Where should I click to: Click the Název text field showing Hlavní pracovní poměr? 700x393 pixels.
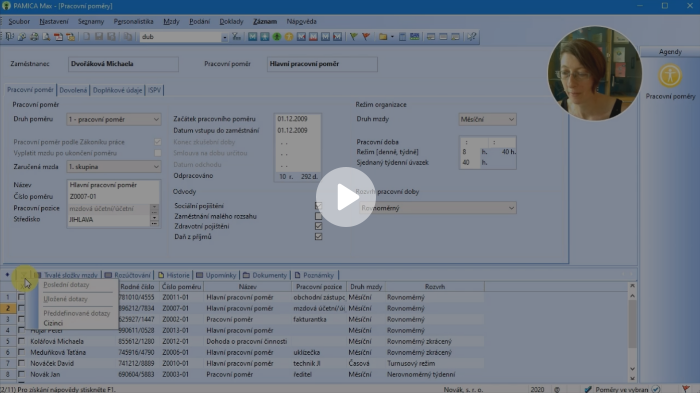pyautogui.click(x=113, y=185)
